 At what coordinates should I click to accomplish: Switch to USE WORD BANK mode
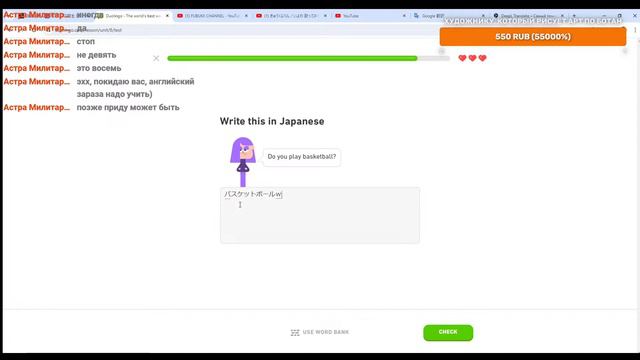click(x=320, y=332)
